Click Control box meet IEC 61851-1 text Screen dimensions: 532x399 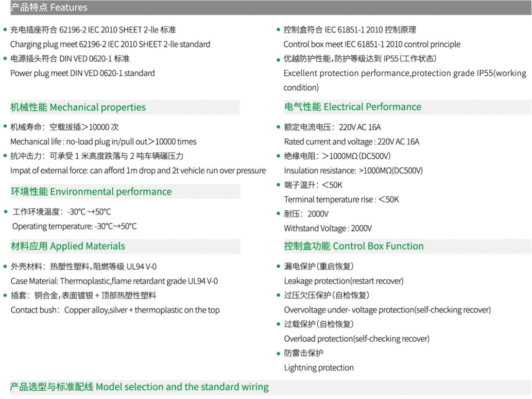pyautogui.click(x=372, y=44)
